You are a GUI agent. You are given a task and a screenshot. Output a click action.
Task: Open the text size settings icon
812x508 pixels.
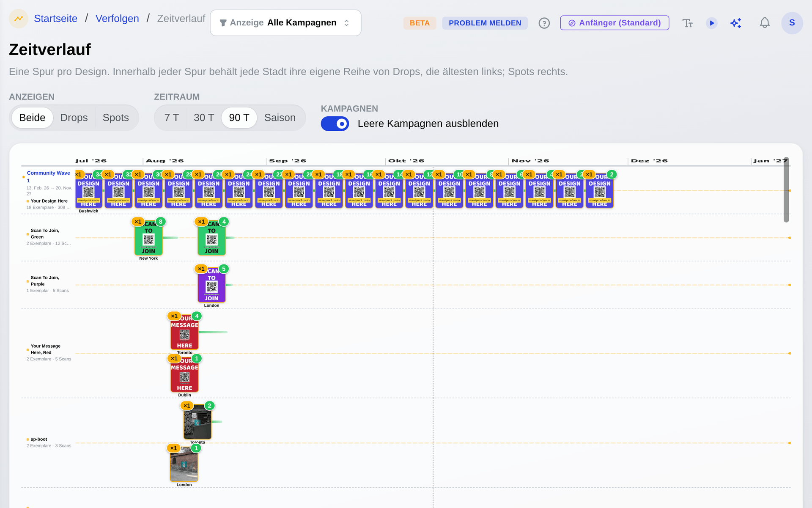[x=688, y=23]
